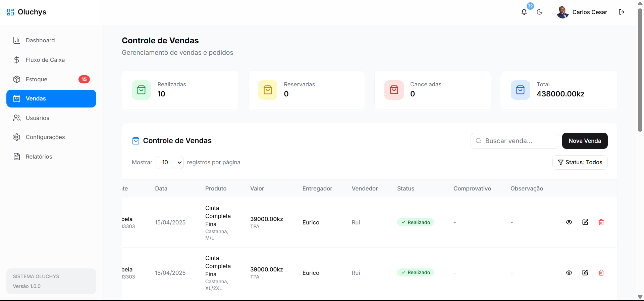Delete the first sale row
Viewport: 644px width, 301px height.
pos(601,222)
